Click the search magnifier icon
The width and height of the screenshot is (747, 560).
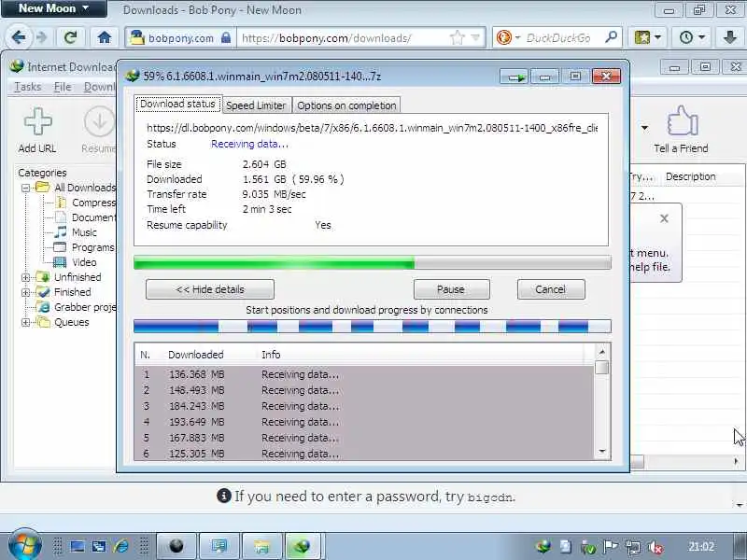click(x=612, y=37)
